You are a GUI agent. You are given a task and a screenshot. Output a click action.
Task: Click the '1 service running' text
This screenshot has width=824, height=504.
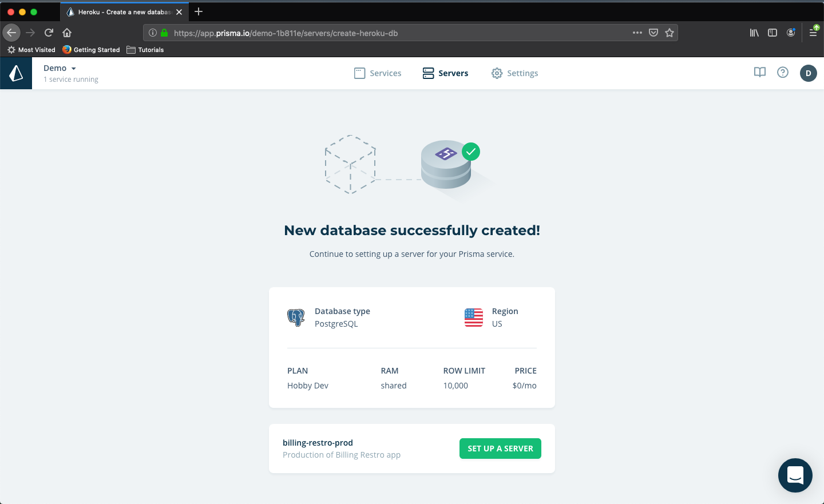[71, 80]
